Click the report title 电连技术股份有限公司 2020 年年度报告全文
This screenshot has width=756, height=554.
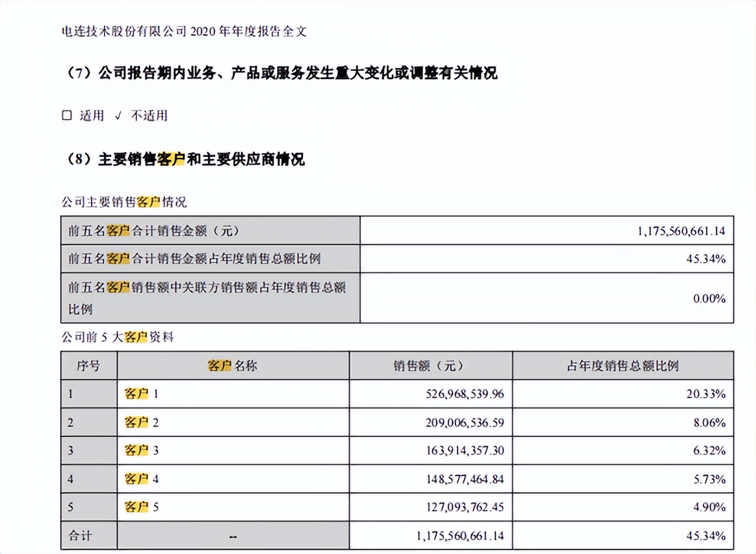[184, 32]
